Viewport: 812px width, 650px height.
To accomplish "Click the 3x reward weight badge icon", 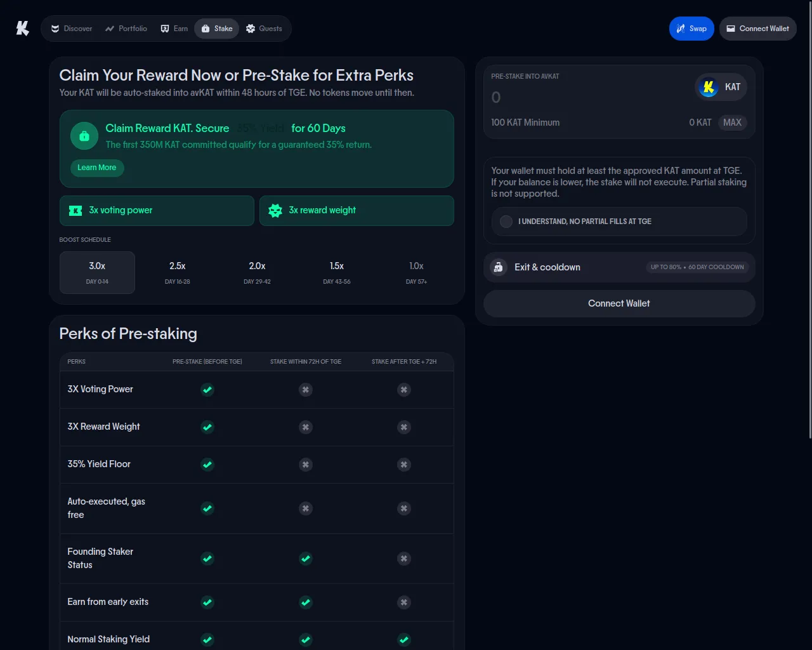I will pyautogui.click(x=275, y=211).
